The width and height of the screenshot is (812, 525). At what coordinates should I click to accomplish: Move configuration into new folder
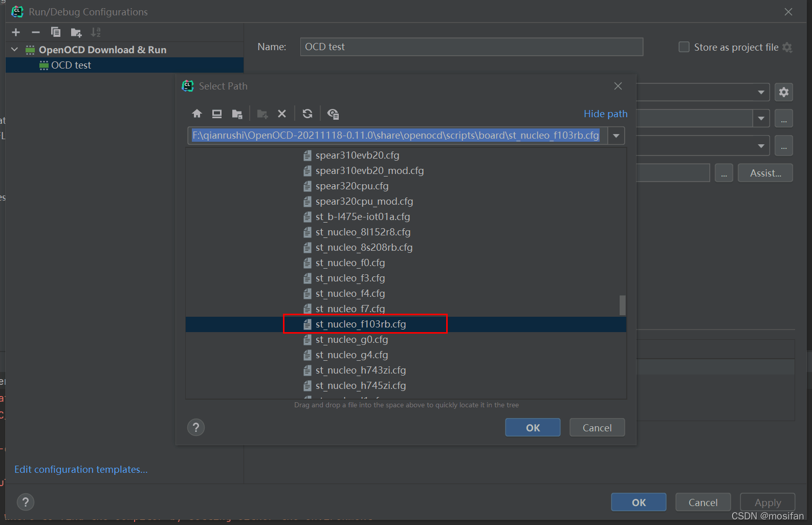click(76, 33)
